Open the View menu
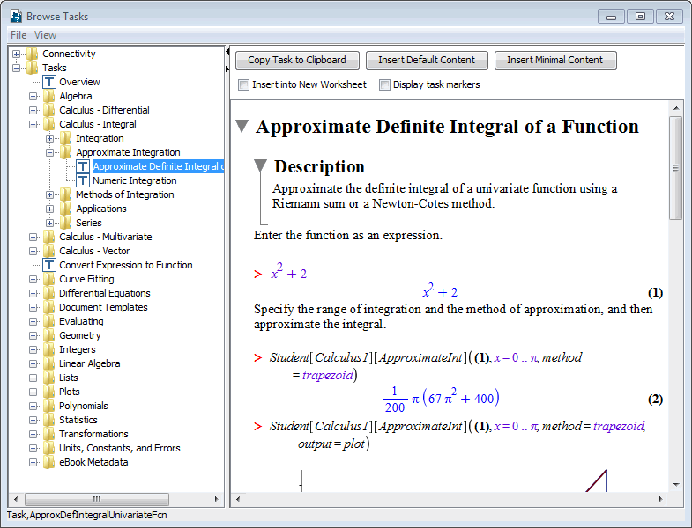 45,35
